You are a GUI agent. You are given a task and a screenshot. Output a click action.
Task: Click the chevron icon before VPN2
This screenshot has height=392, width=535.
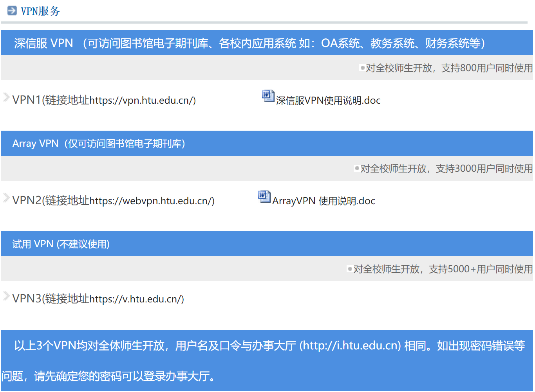point(6,198)
